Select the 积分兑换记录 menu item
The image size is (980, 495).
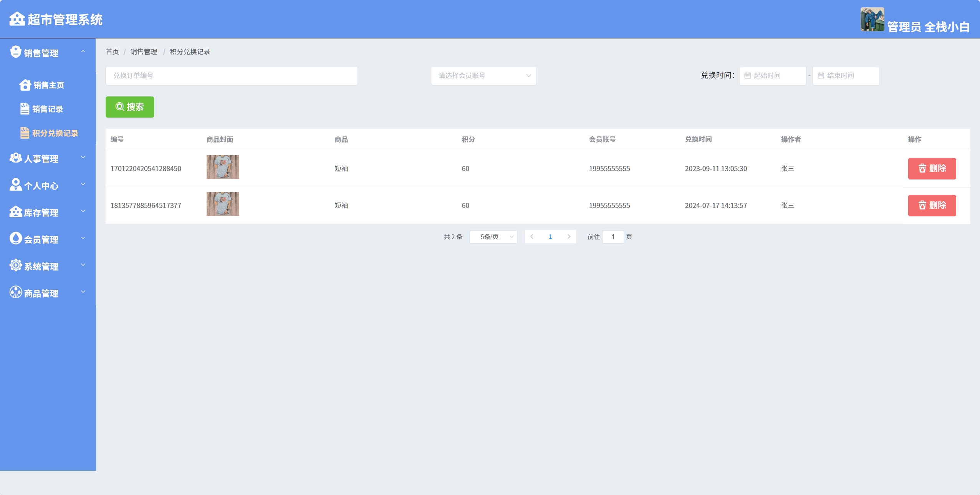(48, 133)
